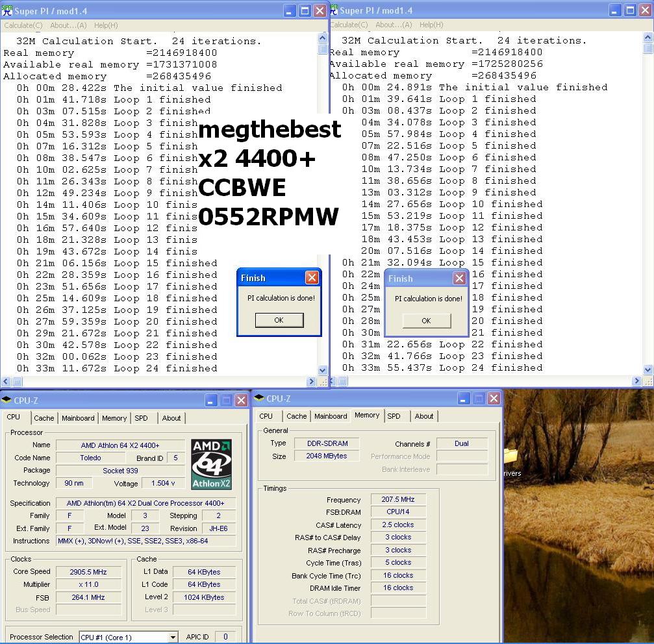Click scroll-right arrow in right Super PI

pyautogui.click(x=636, y=381)
